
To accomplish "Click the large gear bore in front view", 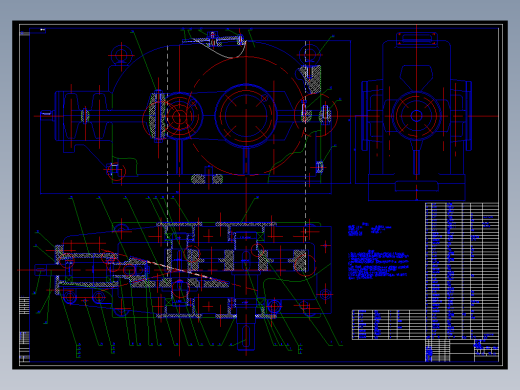I will [x=246, y=115].
